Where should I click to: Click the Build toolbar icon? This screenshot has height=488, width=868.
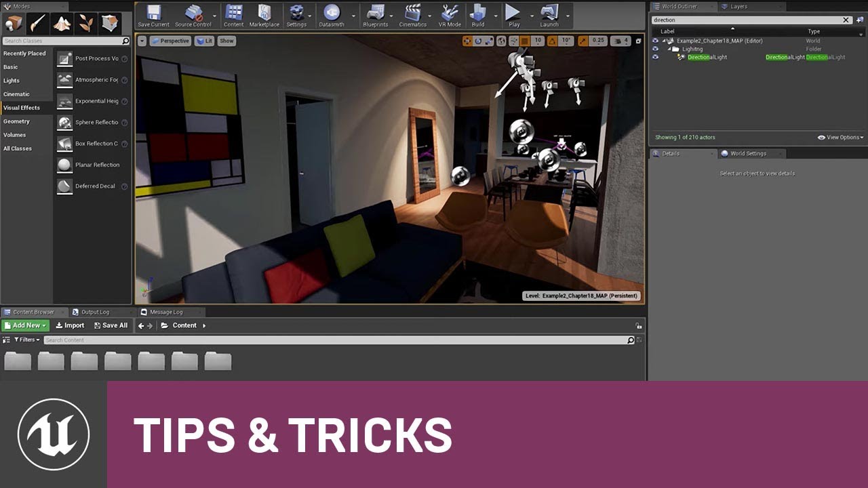tap(478, 16)
